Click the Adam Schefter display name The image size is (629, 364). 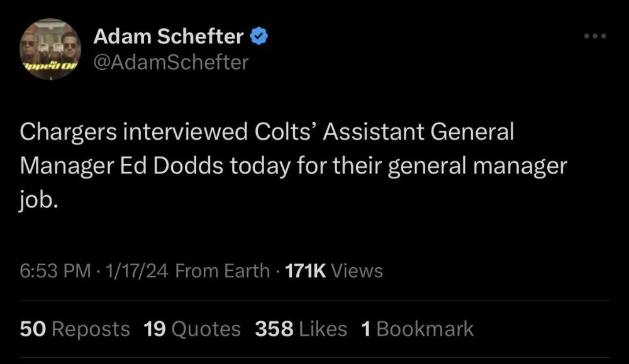(168, 37)
